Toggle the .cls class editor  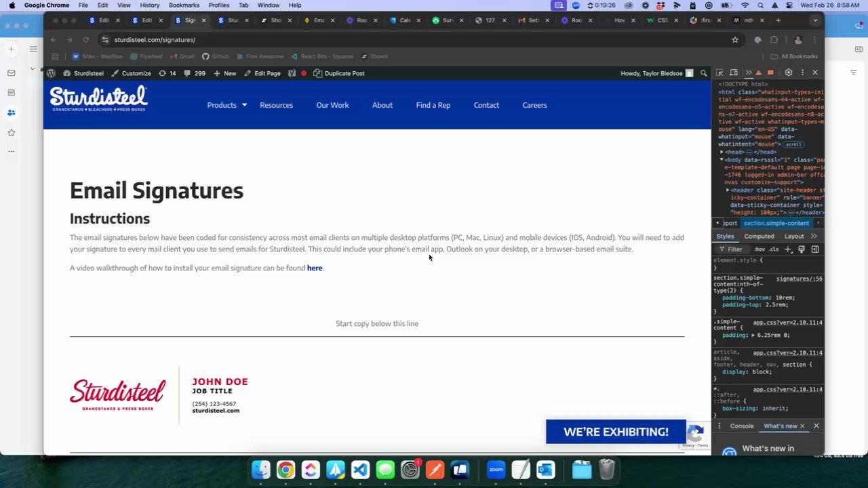tap(774, 249)
